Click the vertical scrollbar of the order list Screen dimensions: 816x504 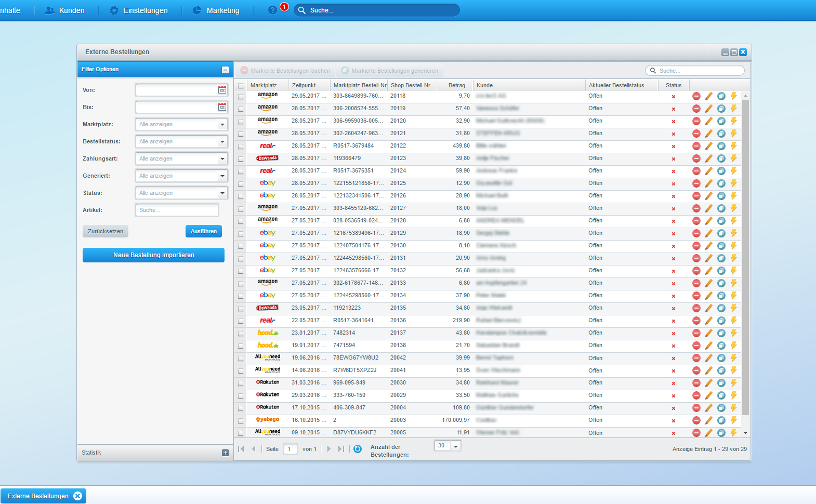[745, 260]
